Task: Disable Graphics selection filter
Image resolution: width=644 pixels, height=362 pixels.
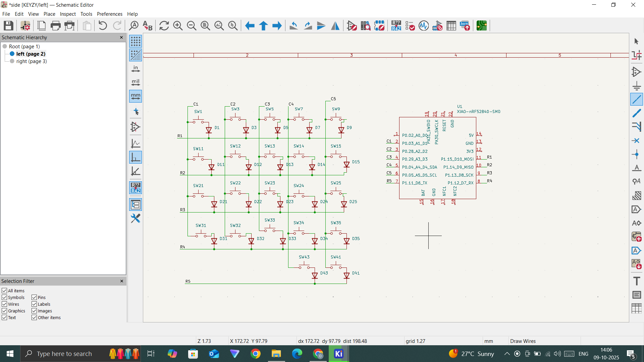Action: [x=4, y=311]
